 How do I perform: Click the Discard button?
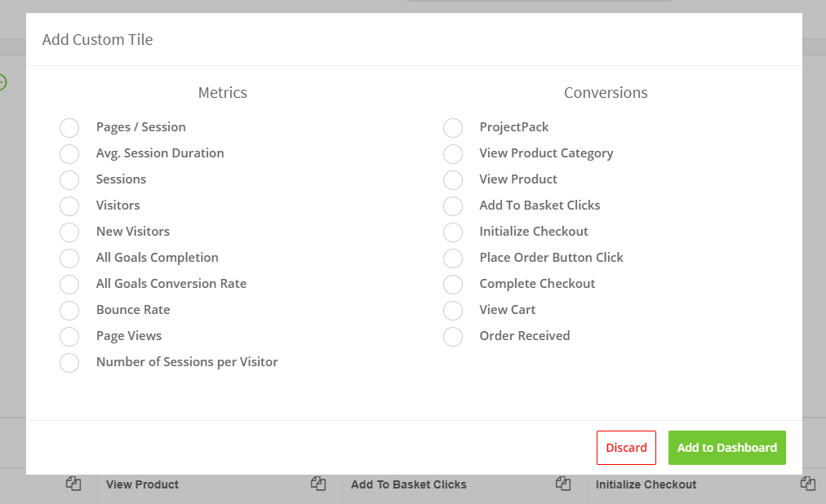[x=626, y=448]
